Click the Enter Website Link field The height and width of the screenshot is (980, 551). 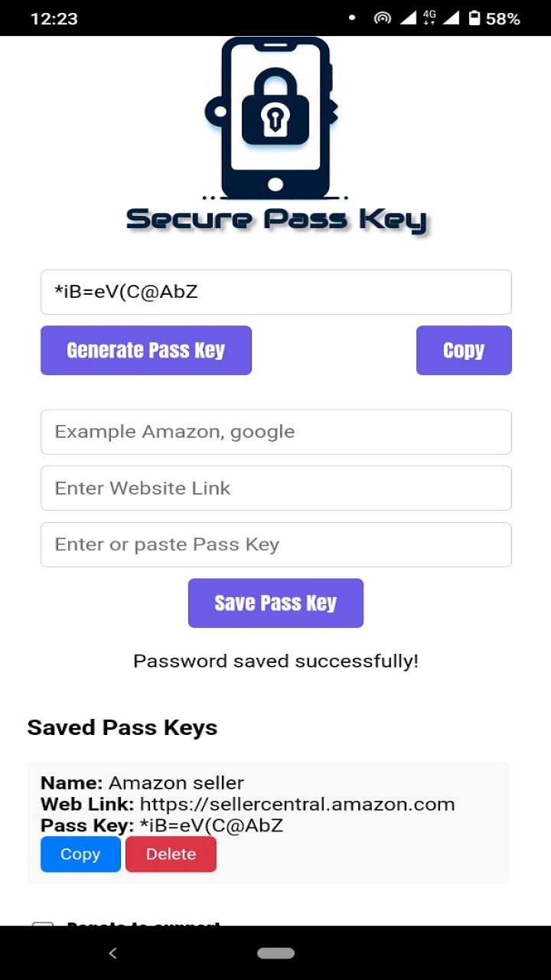[275, 488]
